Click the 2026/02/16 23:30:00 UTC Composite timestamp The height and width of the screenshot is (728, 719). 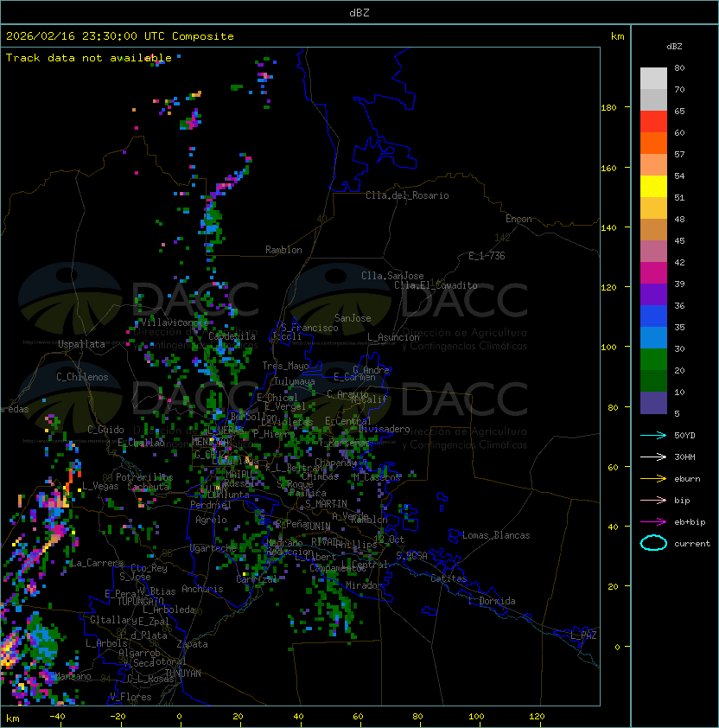click(x=120, y=35)
